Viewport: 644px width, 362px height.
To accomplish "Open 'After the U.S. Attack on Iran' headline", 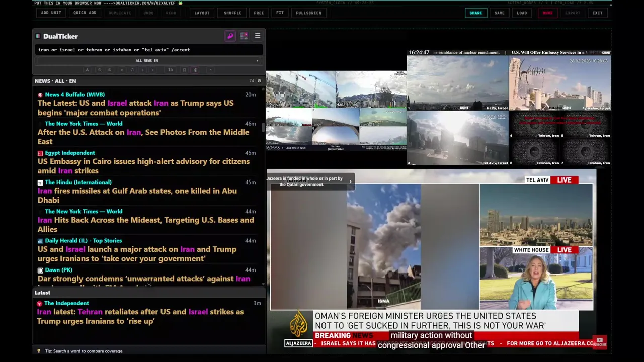I will pyautogui.click(x=143, y=137).
